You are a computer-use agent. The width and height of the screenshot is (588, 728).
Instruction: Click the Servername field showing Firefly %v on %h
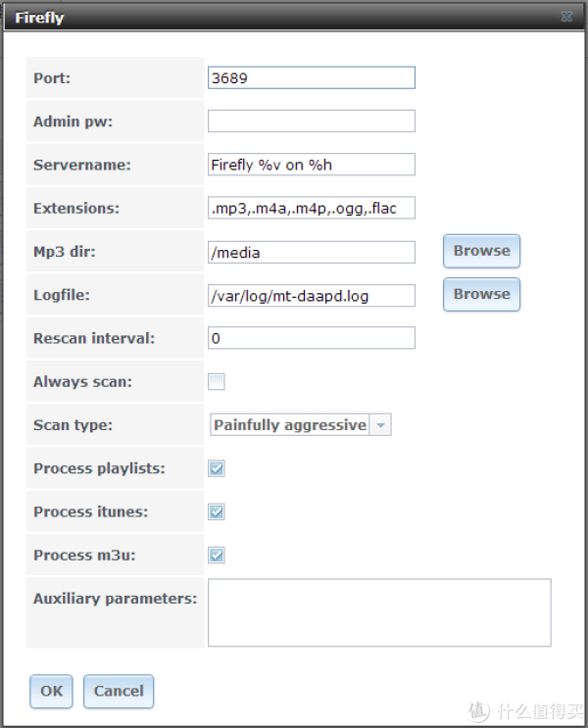[311, 165]
